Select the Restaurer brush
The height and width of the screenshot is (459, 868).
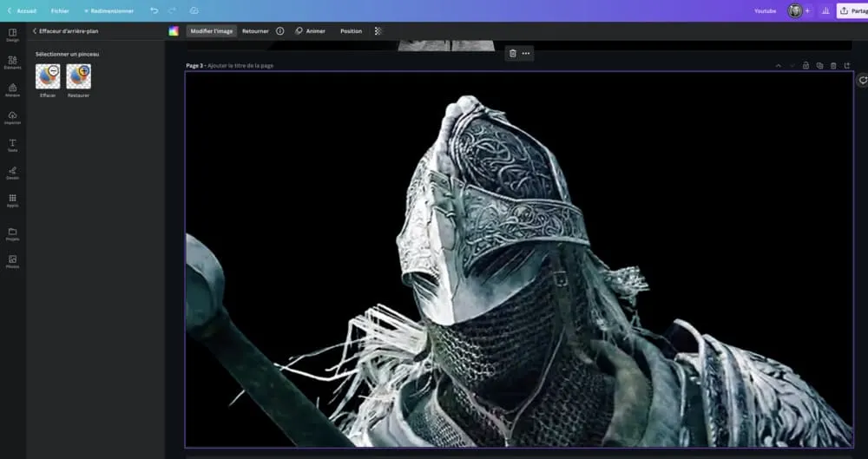pyautogui.click(x=79, y=76)
